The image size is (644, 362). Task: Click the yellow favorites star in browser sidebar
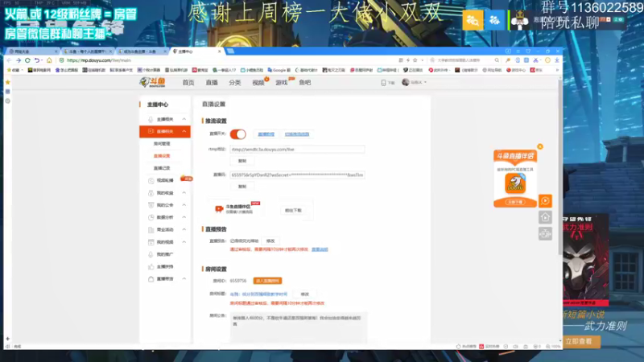click(x=7, y=83)
